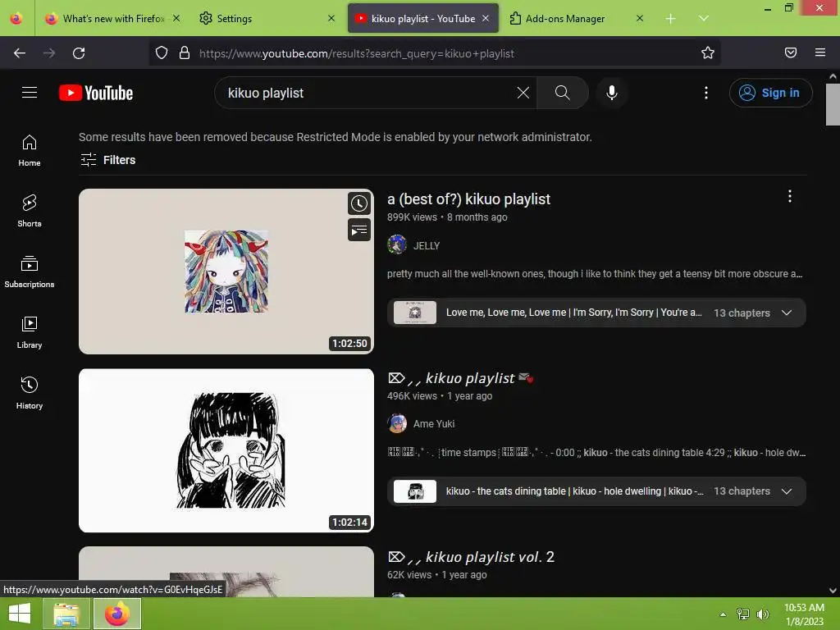The width and height of the screenshot is (840, 630).
Task: Start voice search with microphone
Action: (612, 93)
